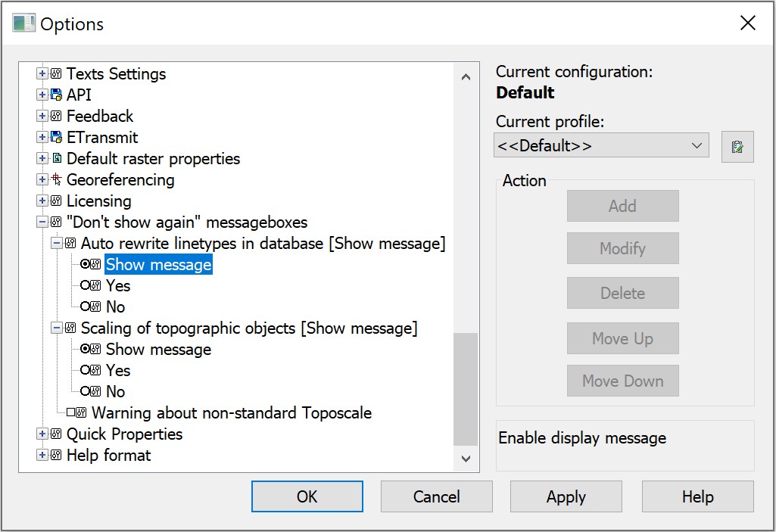This screenshot has height=532, width=776.
Task: Click the Licensing settings icon
Action: pos(56,201)
